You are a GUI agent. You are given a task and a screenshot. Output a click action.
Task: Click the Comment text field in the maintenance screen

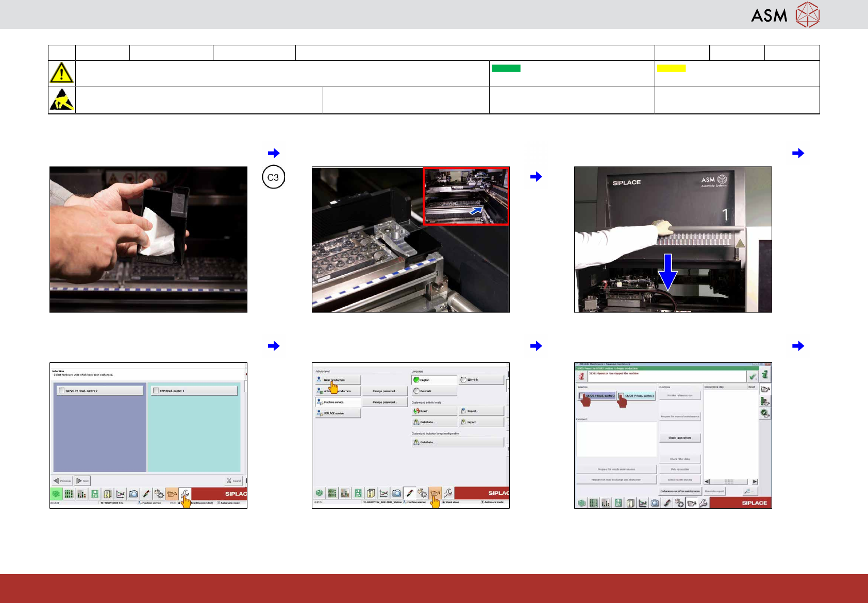coord(616,439)
